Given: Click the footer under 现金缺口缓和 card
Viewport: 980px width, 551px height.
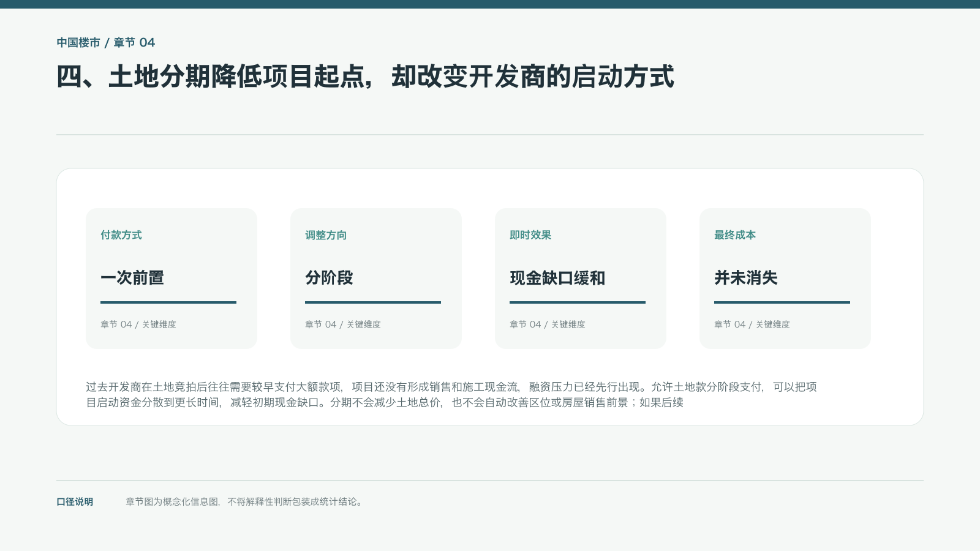Looking at the screenshot, I should tap(548, 324).
